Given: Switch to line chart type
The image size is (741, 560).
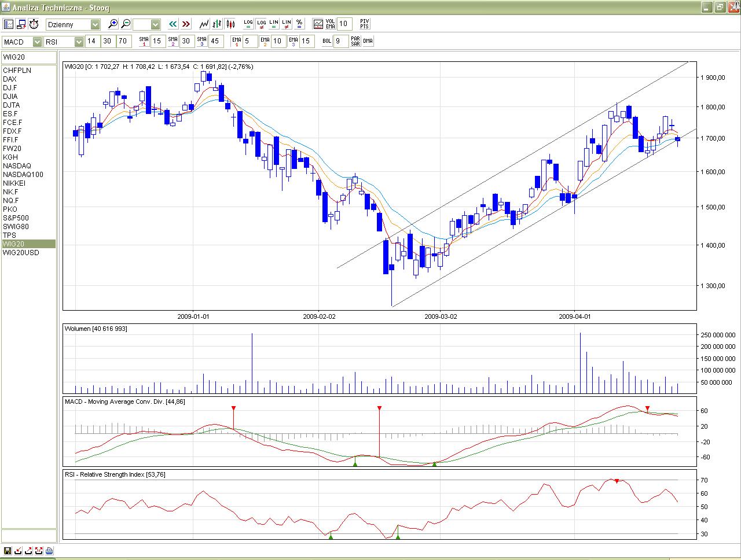Looking at the screenshot, I should pos(204,24).
